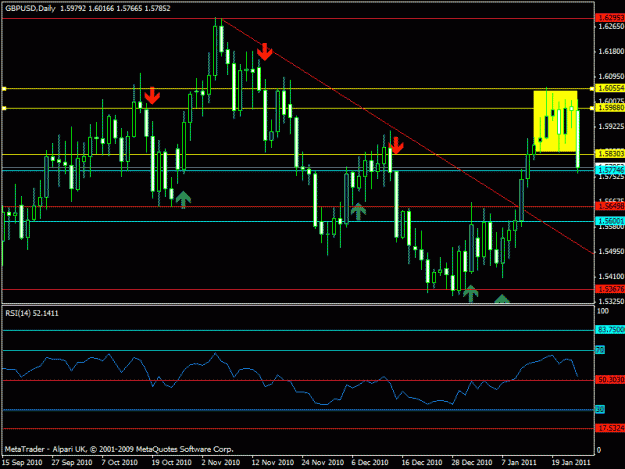Click the GBPUSD,Daily chart title
The width and height of the screenshot is (625, 469).
click(30, 8)
